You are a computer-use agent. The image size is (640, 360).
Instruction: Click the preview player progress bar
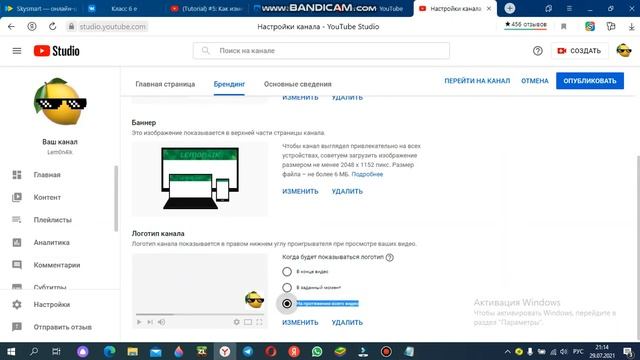[x=200, y=314]
